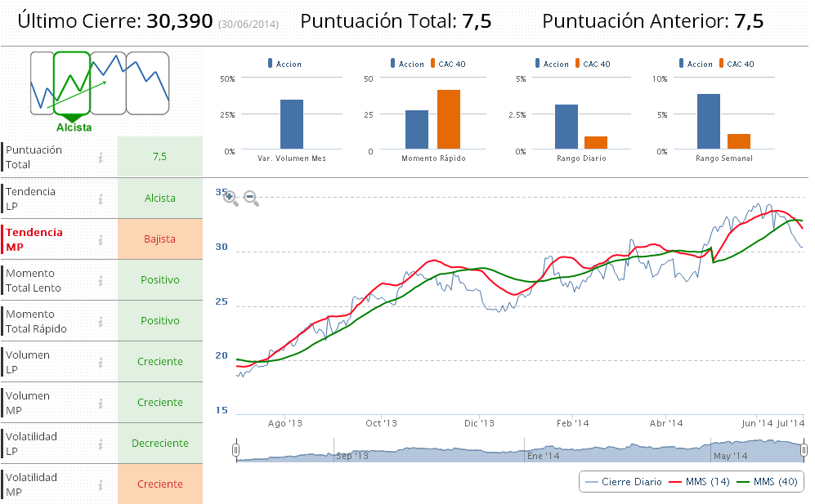Click the Oct '13 axis label
This screenshot has height=504, width=815.
[x=382, y=423]
